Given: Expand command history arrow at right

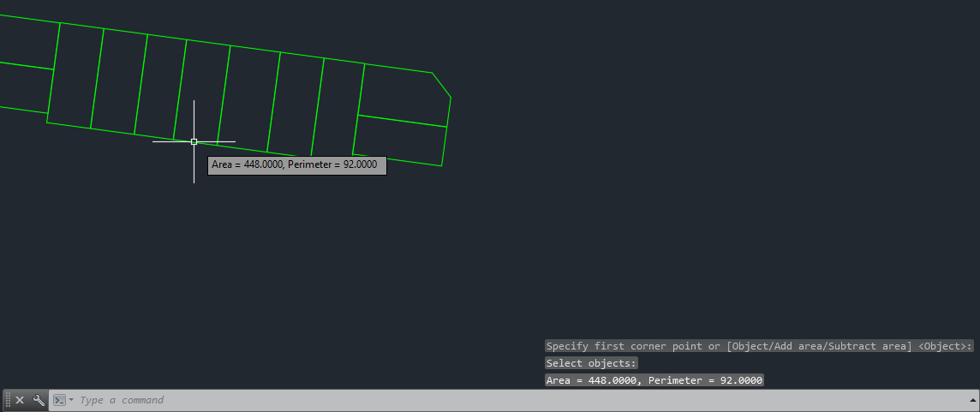Looking at the screenshot, I should 972,400.
